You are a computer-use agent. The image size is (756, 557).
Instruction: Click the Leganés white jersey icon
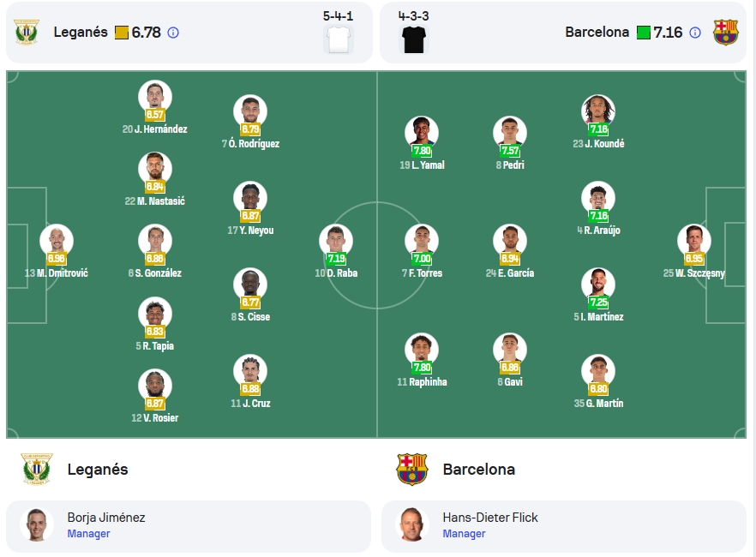338,39
